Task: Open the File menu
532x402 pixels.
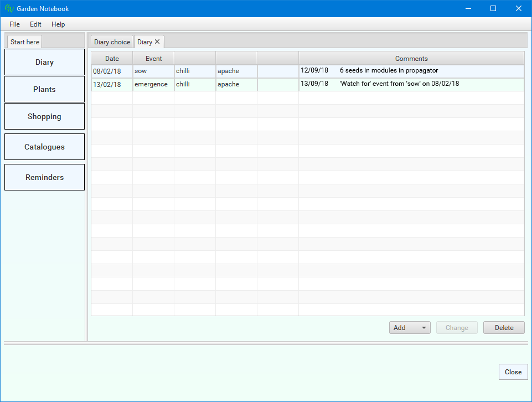Action: 14,24
